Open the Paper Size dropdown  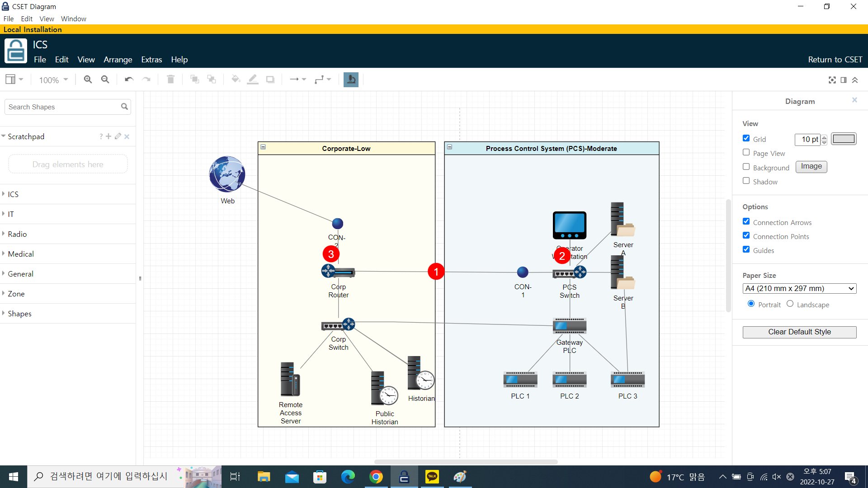(799, 288)
